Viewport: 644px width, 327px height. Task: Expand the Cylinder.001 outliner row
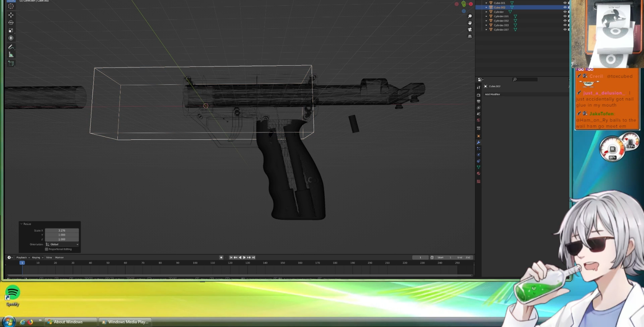click(x=486, y=16)
